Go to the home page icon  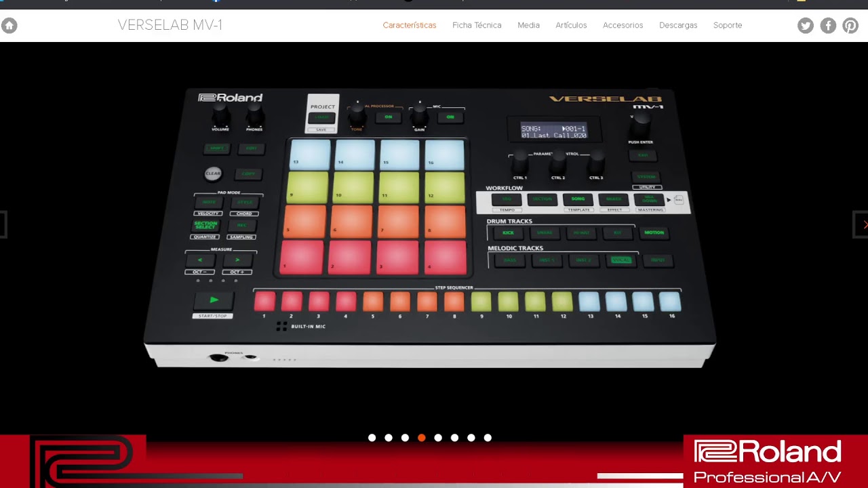9,26
